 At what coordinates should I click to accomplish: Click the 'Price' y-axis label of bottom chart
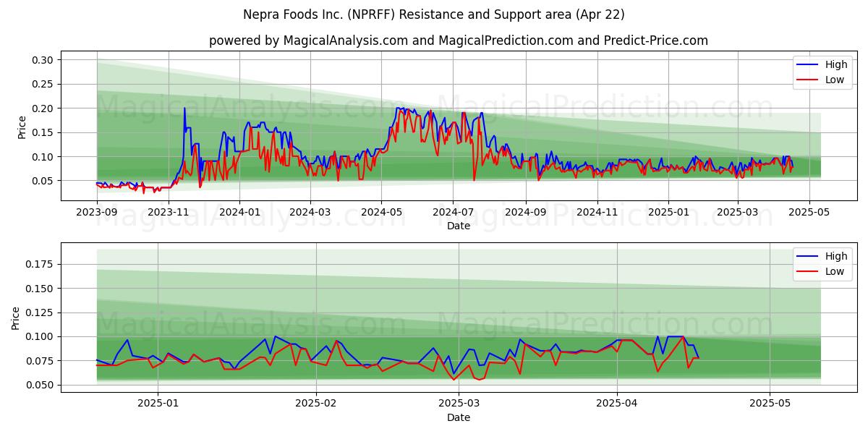point(16,318)
